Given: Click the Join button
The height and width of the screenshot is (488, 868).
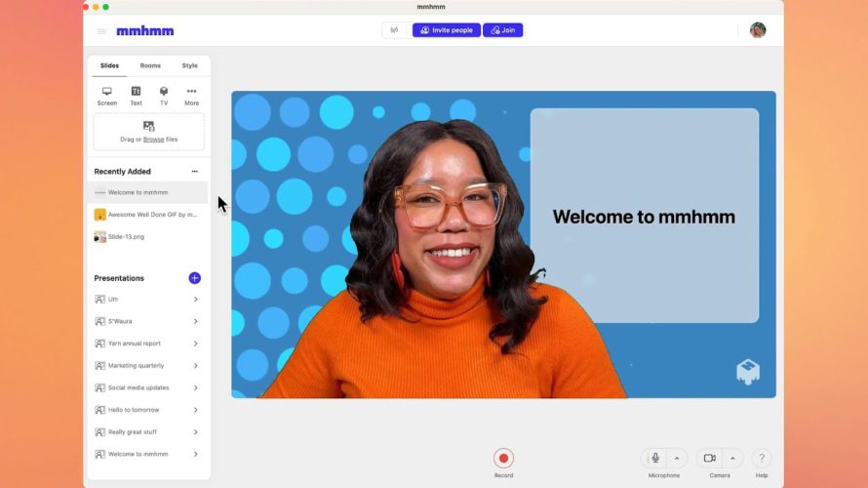Looking at the screenshot, I should click(502, 30).
